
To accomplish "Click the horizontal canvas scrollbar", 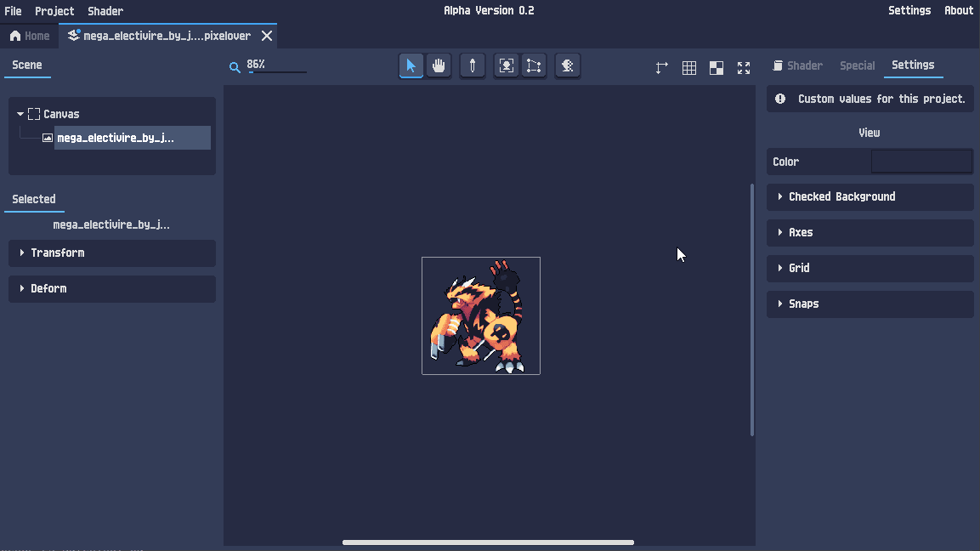I will pyautogui.click(x=488, y=542).
